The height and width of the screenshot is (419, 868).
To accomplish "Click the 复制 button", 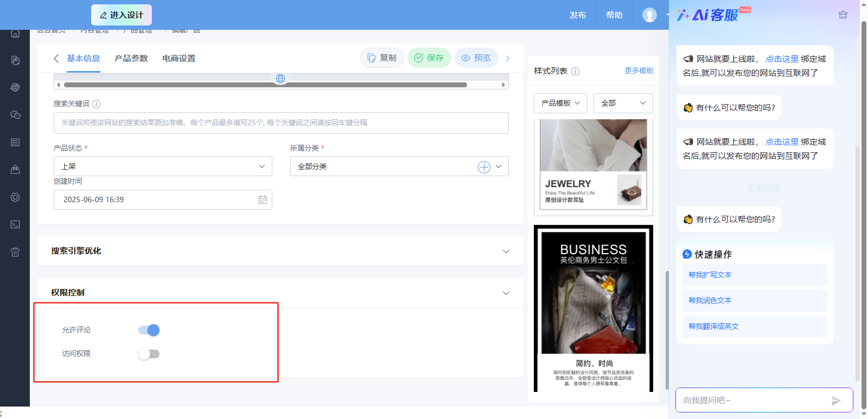I will pyautogui.click(x=382, y=58).
